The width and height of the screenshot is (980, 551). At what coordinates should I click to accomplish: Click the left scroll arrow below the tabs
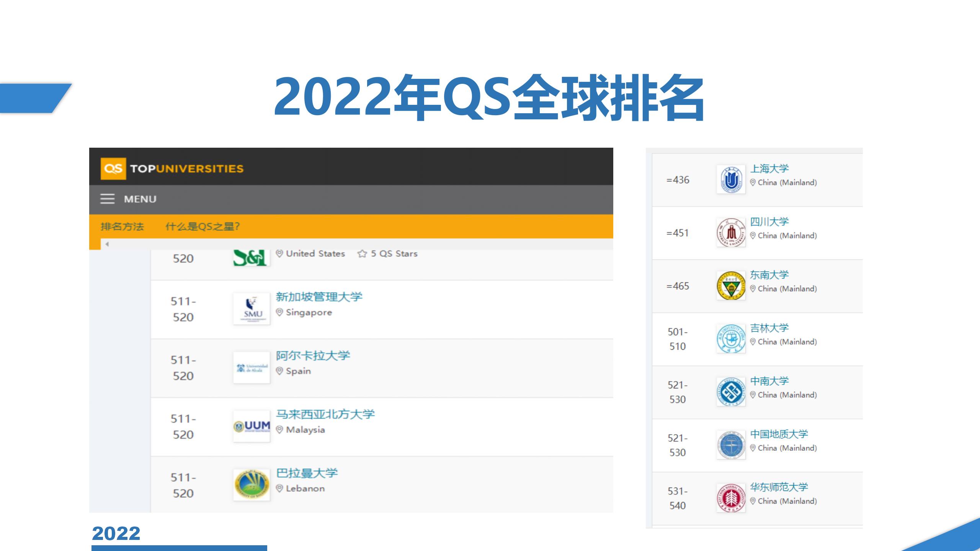pyautogui.click(x=107, y=244)
